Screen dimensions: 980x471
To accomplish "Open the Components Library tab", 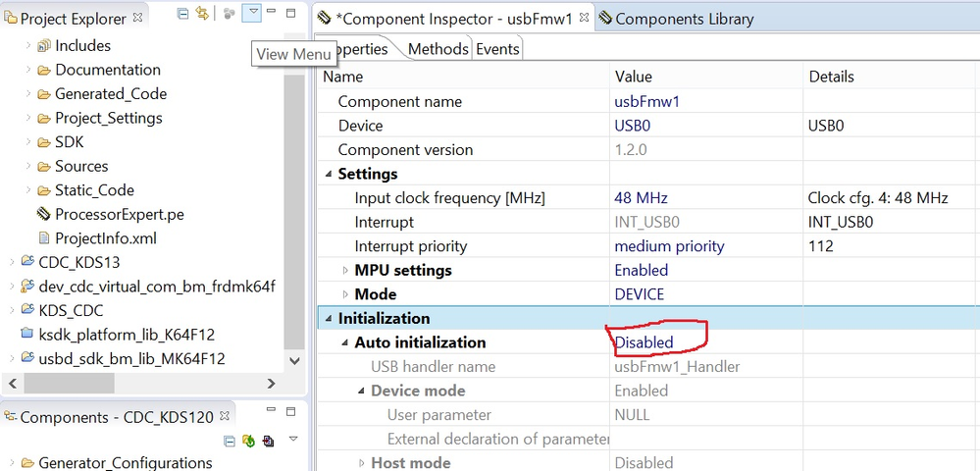I will pos(684,18).
